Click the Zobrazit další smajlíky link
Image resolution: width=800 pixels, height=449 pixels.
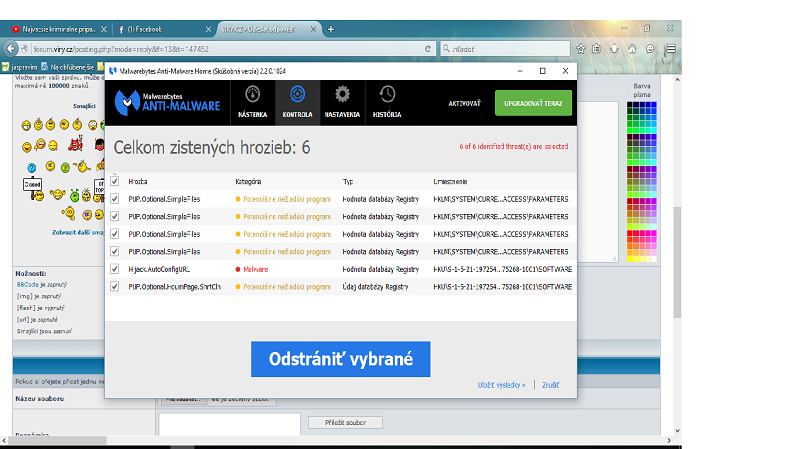(78, 233)
